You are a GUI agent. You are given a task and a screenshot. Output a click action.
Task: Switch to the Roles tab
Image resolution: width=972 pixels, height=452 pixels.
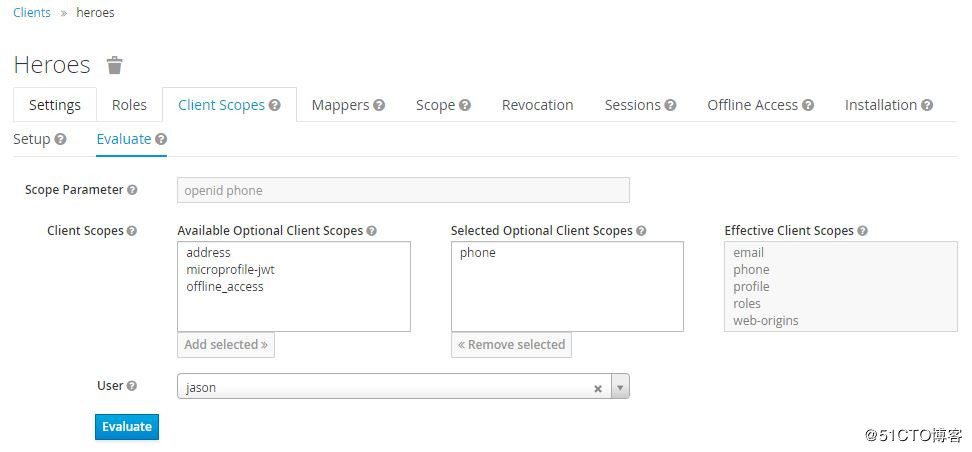[129, 105]
